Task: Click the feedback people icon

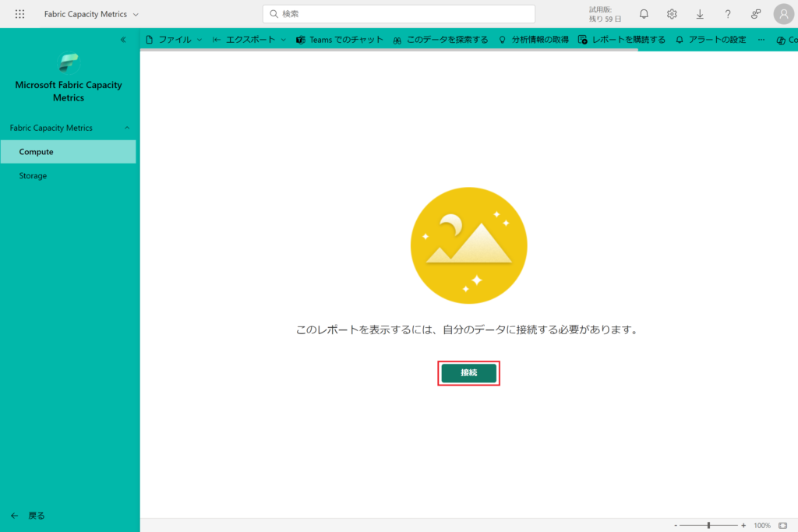Action: 756,14
